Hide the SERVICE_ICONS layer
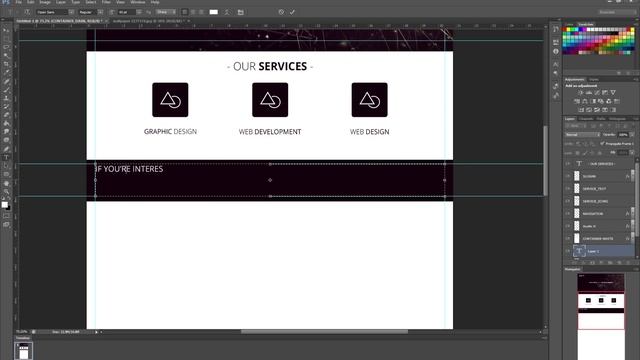Viewport: 640px width, 360px height. click(568, 201)
